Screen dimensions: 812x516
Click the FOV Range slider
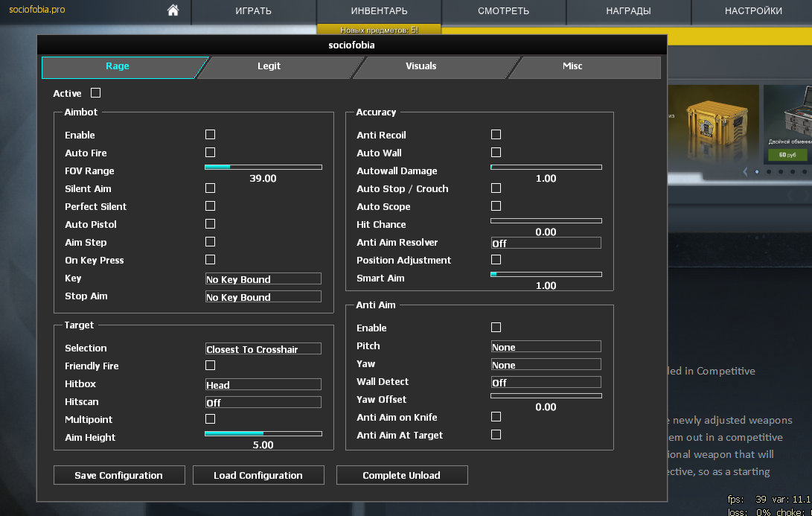click(x=263, y=168)
